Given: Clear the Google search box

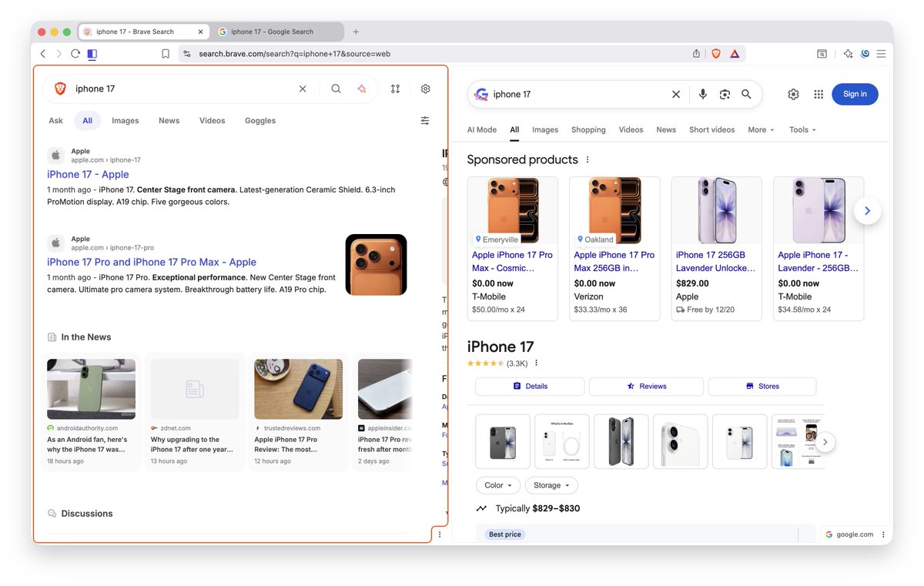Looking at the screenshot, I should pyautogui.click(x=676, y=94).
